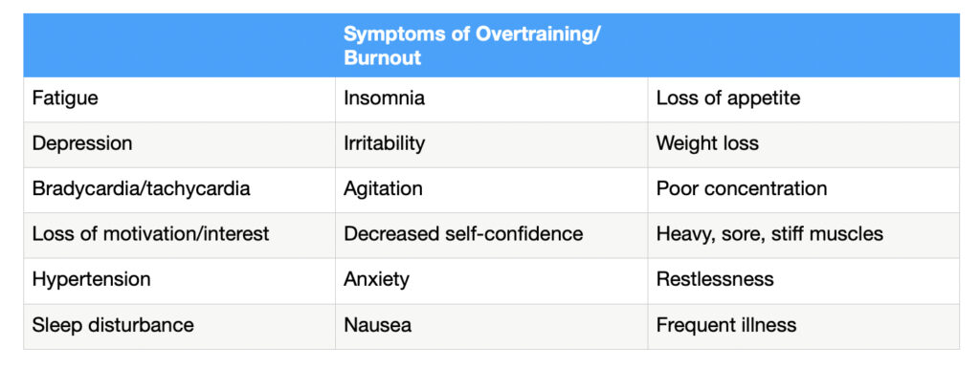980x369 pixels.
Task: Select the Anxiety cell
Action: click(x=491, y=281)
